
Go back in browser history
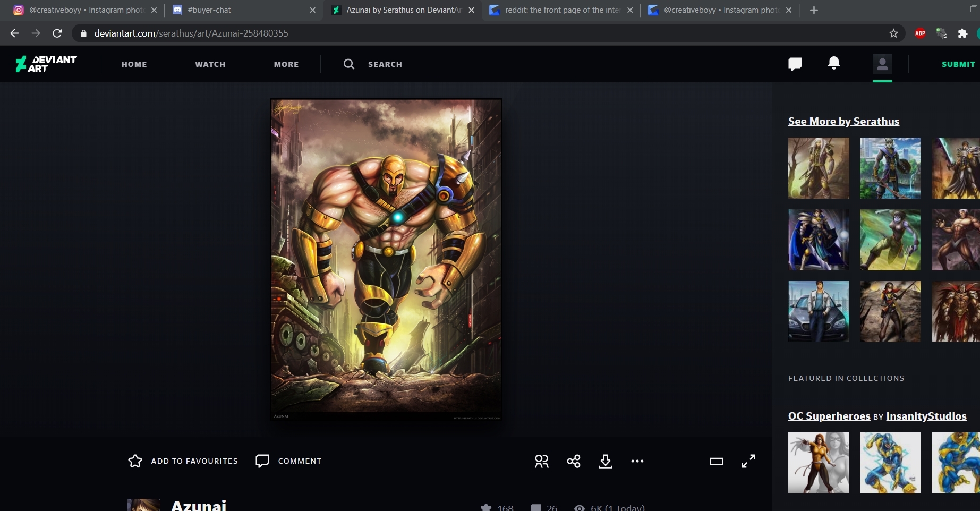[14, 33]
